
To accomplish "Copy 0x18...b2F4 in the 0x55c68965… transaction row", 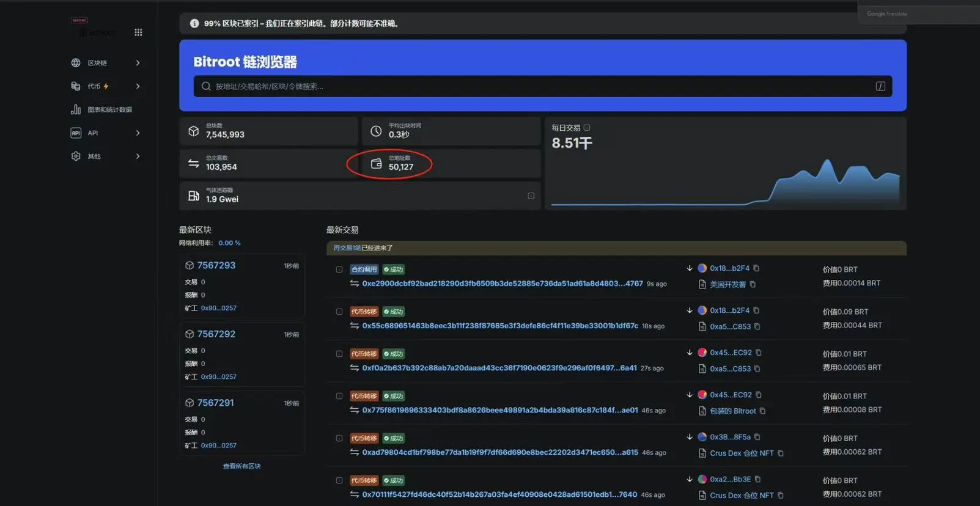I will [756, 310].
